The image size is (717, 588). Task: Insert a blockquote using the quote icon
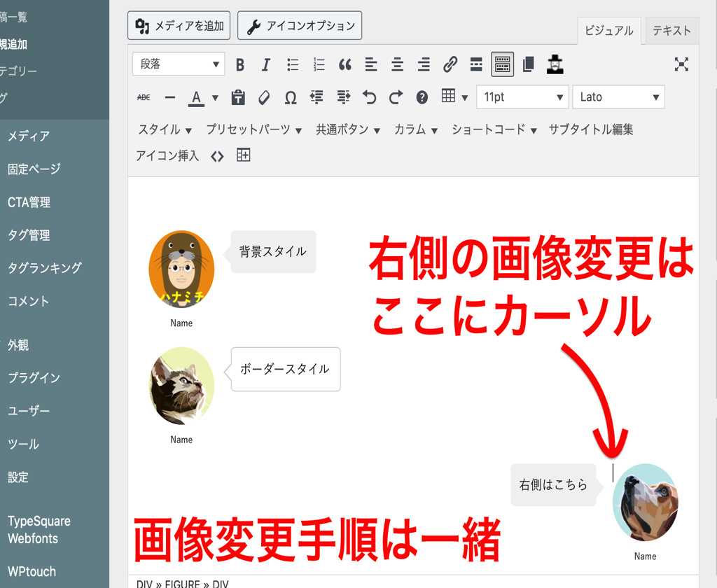coord(344,65)
